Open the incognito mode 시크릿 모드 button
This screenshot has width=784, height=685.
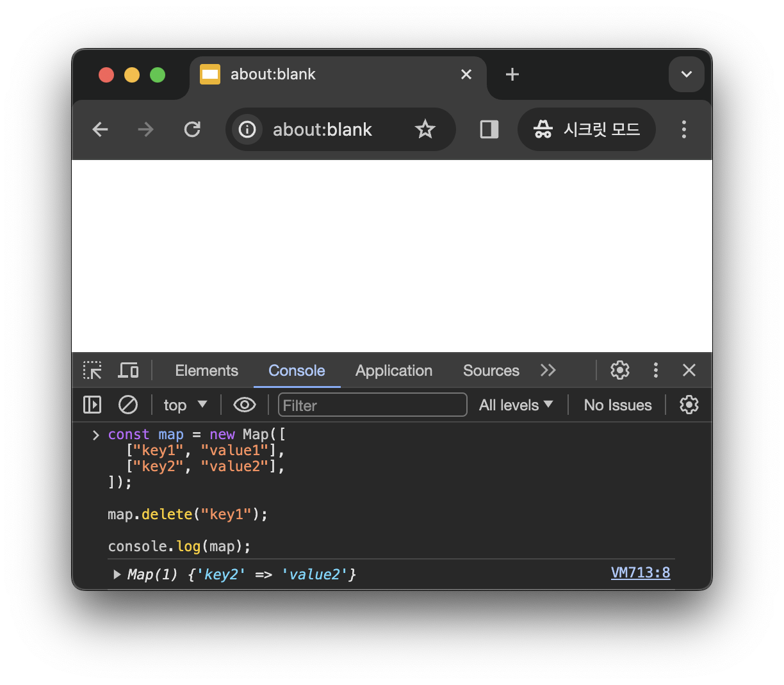[x=587, y=129]
